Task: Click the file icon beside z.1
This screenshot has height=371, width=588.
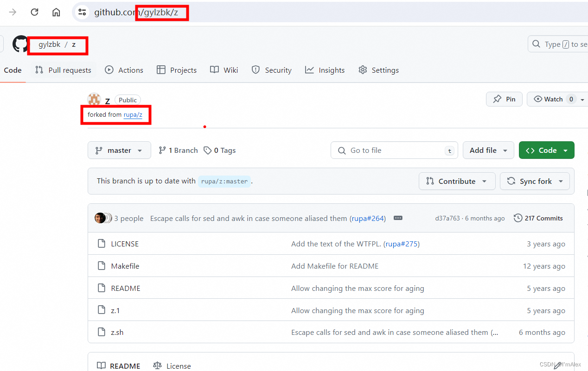Action: pyautogui.click(x=102, y=310)
